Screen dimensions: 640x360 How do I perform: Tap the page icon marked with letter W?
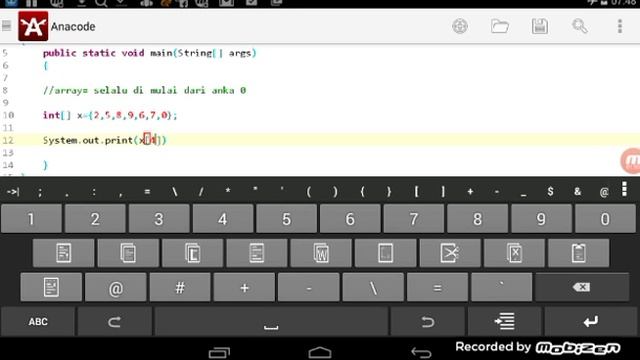click(x=321, y=253)
